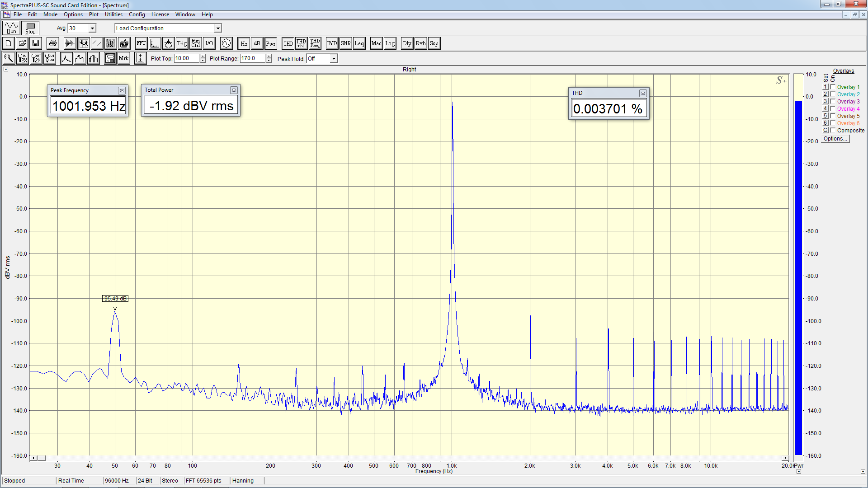Image resolution: width=868 pixels, height=488 pixels.
Task: Open the Avg count dropdown
Action: point(92,28)
